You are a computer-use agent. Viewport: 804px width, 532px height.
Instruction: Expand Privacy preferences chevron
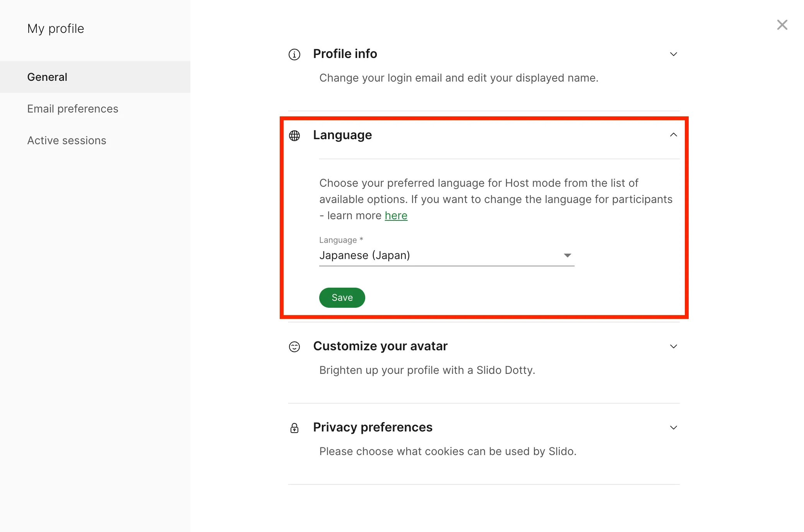(x=673, y=428)
